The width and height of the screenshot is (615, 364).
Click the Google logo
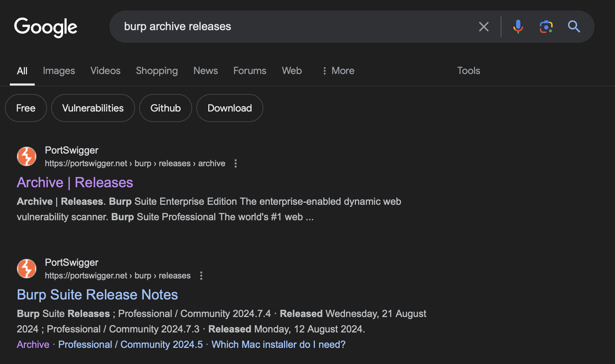click(x=46, y=27)
